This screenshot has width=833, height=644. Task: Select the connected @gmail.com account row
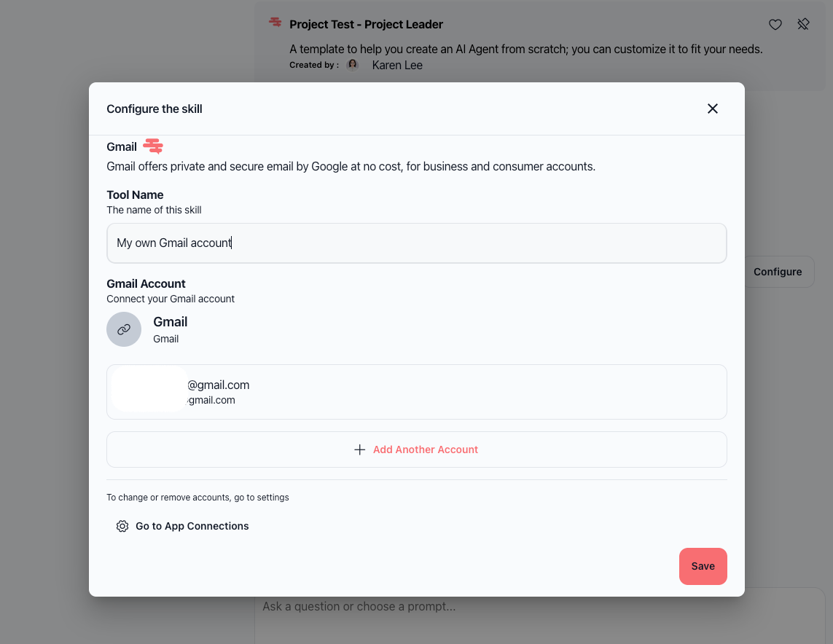tap(417, 392)
